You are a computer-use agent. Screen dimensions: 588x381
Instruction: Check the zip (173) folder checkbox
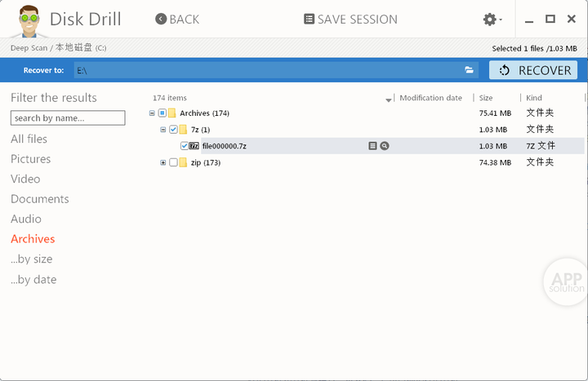pyautogui.click(x=173, y=162)
